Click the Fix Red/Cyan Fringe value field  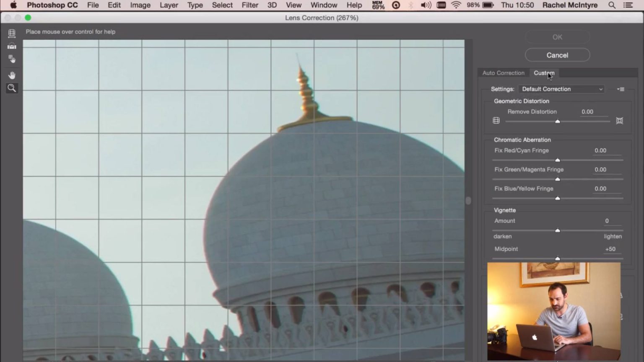coord(607,150)
